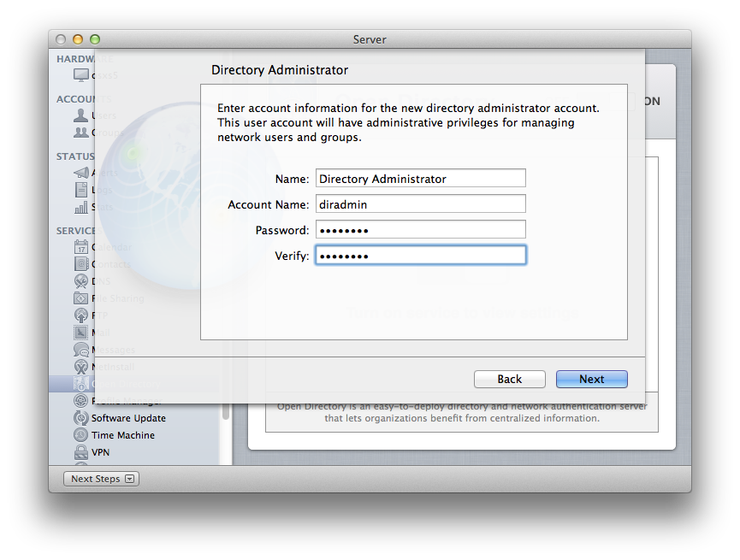740x560 pixels.
Task: Select the FTP service icon
Action: coord(81,315)
